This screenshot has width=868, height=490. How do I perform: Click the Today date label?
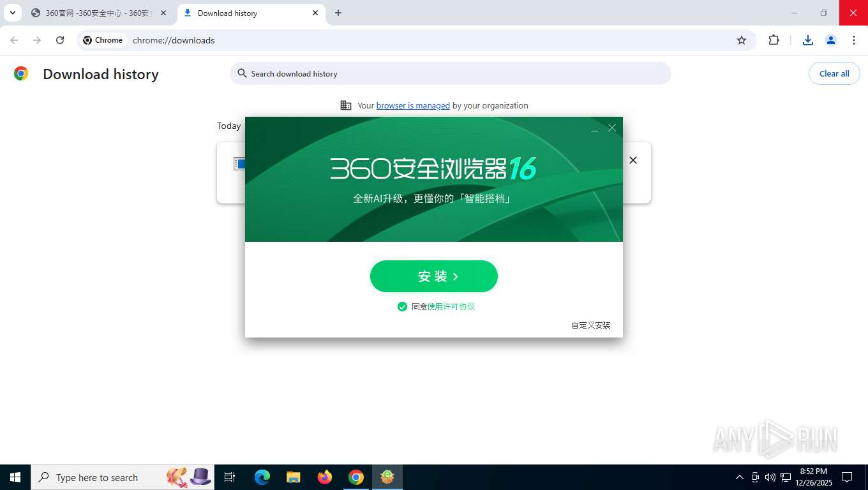pyautogui.click(x=228, y=126)
